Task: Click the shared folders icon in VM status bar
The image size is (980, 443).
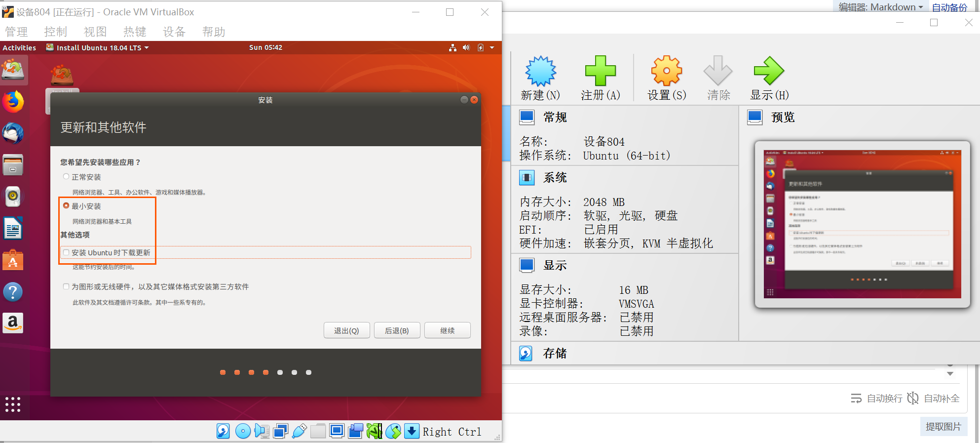Action: (318, 431)
